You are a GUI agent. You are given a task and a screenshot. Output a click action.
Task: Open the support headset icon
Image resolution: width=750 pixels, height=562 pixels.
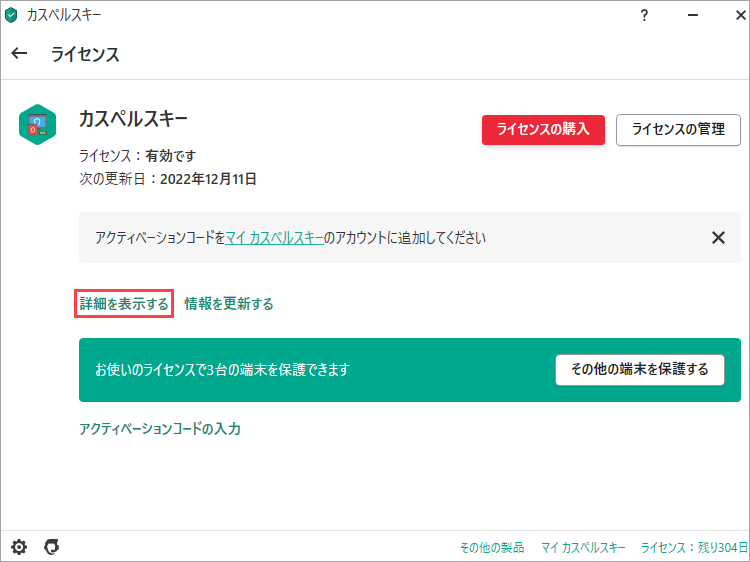[52, 546]
